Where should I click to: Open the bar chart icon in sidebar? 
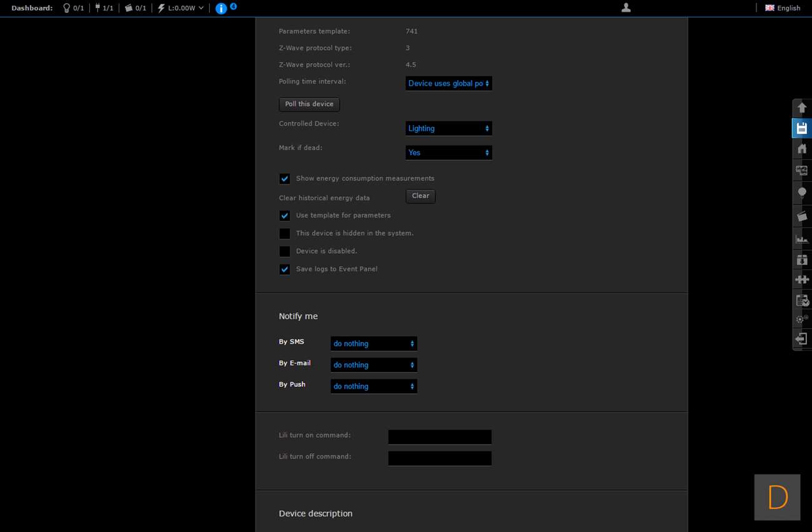(802, 239)
